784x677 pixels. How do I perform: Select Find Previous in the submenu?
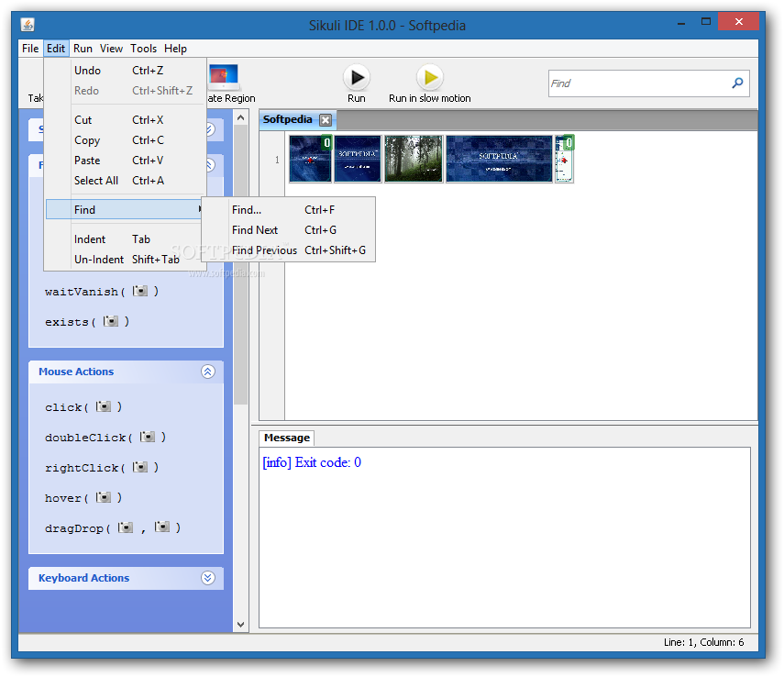[289, 250]
